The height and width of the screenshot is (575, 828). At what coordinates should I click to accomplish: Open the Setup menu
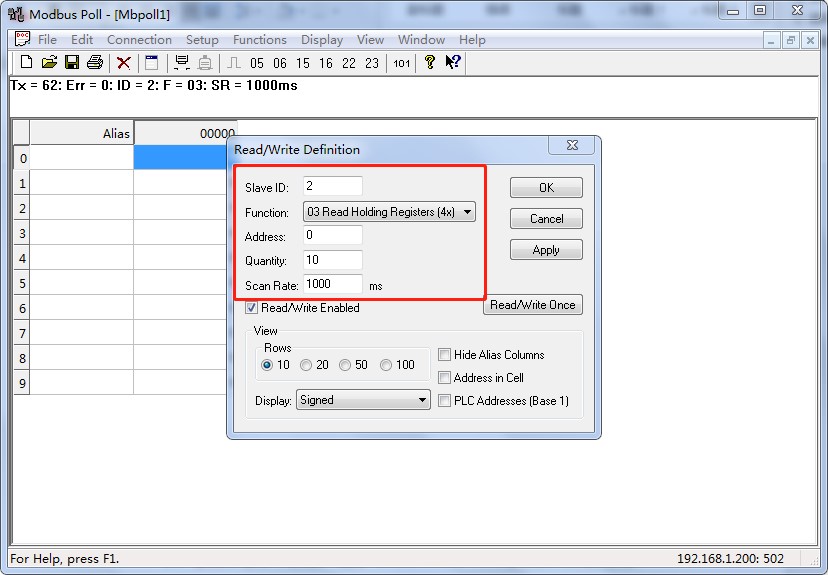pos(202,40)
